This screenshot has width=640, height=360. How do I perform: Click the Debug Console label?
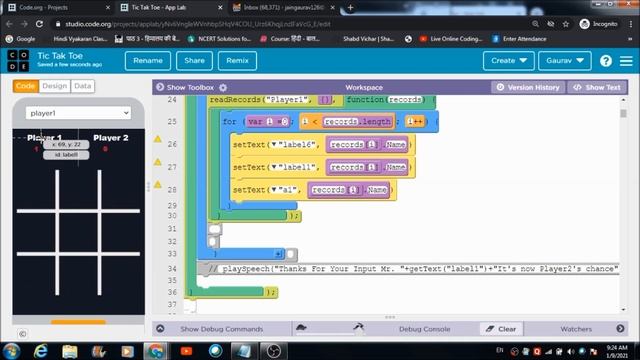point(424,329)
